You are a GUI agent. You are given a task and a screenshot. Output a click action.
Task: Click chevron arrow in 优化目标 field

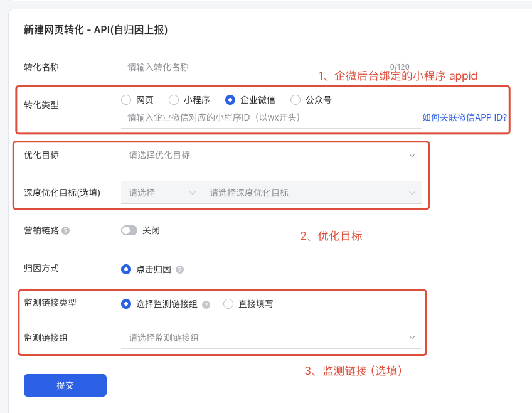click(412, 156)
